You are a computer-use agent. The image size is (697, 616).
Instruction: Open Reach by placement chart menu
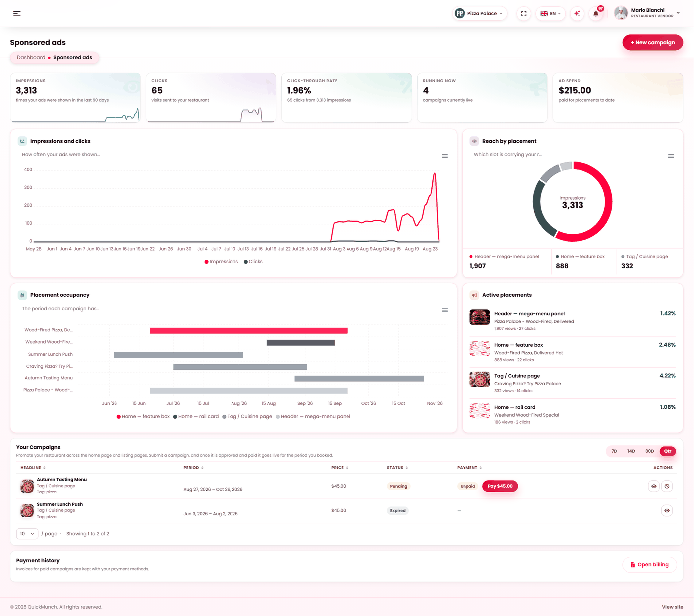671,156
